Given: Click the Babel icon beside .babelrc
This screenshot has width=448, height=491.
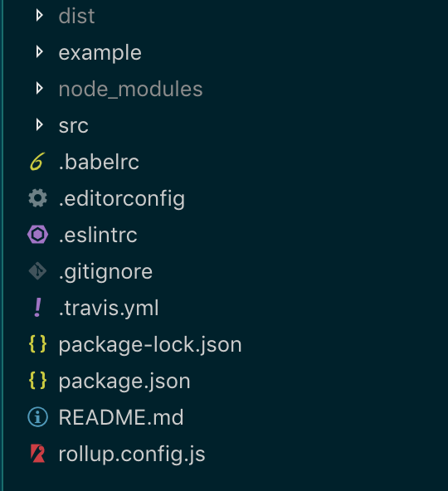Looking at the screenshot, I should [37, 162].
